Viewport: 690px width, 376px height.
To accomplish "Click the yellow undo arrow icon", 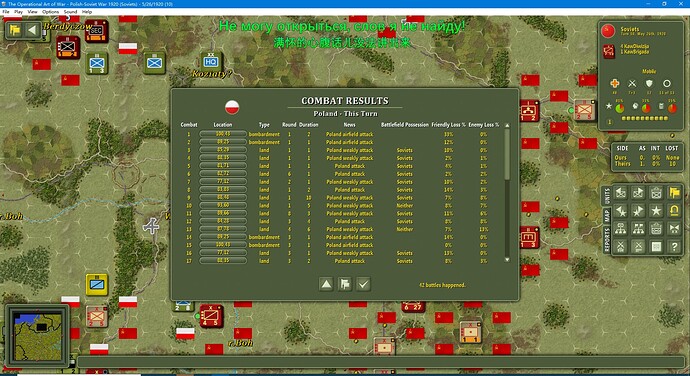I will pyautogui.click(x=674, y=211).
